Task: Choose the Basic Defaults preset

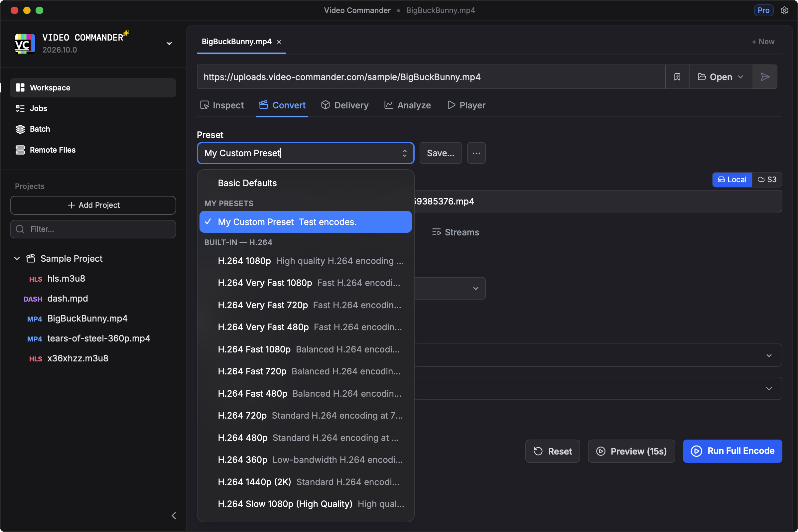Action: point(305,183)
